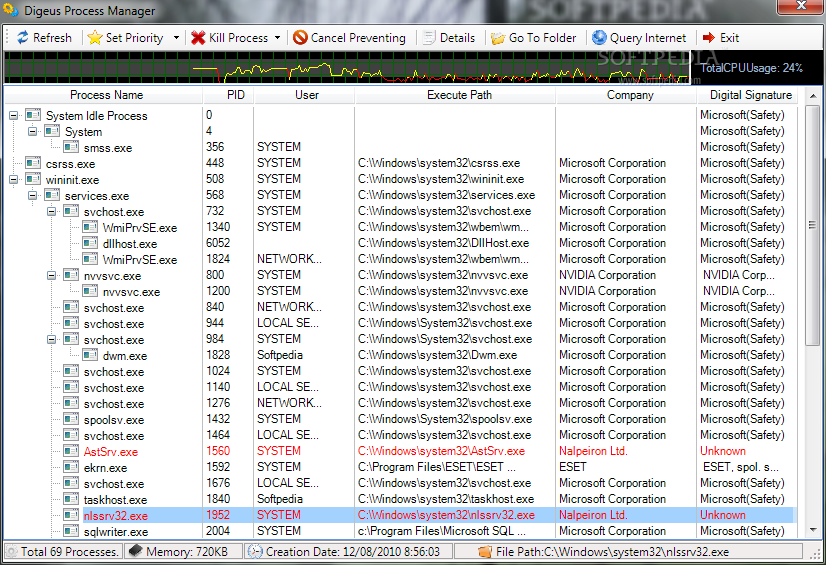Open process Details
This screenshot has height=565, width=826.
(449, 38)
